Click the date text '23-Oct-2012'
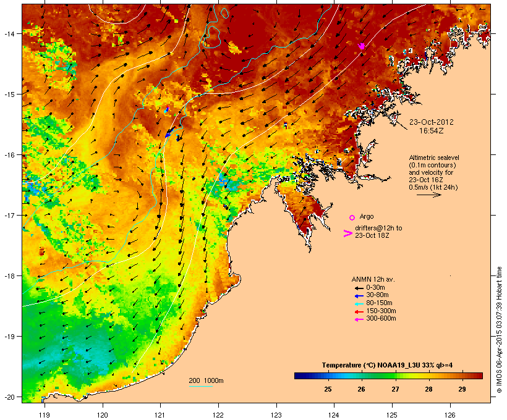The image size is (507, 420). tap(432, 122)
